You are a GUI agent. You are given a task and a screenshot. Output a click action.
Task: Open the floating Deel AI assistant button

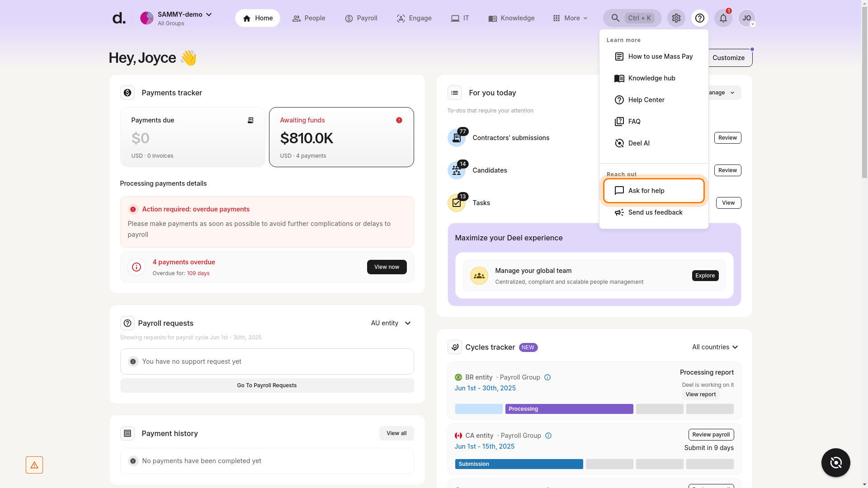pyautogui.click(x=836, y=463)
